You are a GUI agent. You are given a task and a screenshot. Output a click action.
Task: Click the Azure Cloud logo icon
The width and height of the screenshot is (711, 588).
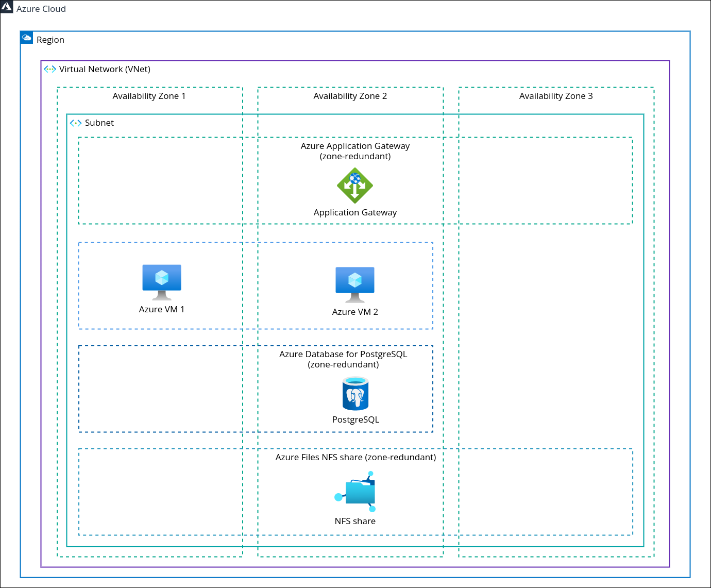coord(7,7)
